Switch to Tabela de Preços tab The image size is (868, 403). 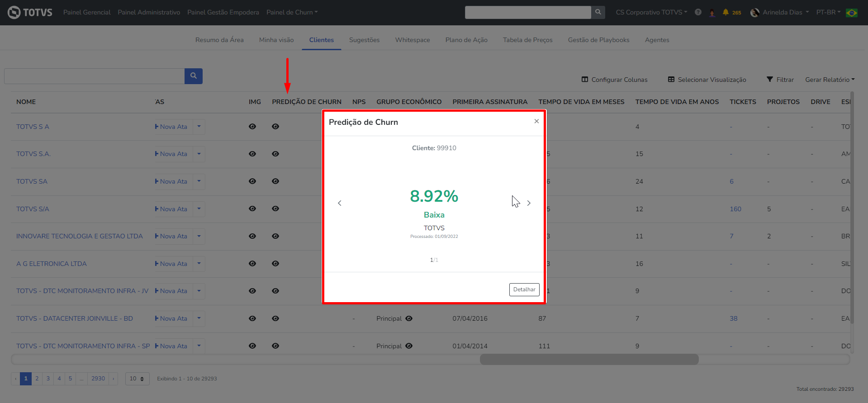(528, 40)
